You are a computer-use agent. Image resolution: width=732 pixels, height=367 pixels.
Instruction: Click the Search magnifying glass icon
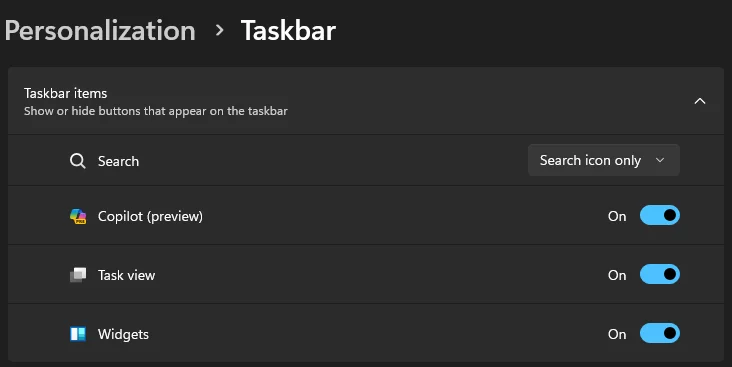(77, 161)
